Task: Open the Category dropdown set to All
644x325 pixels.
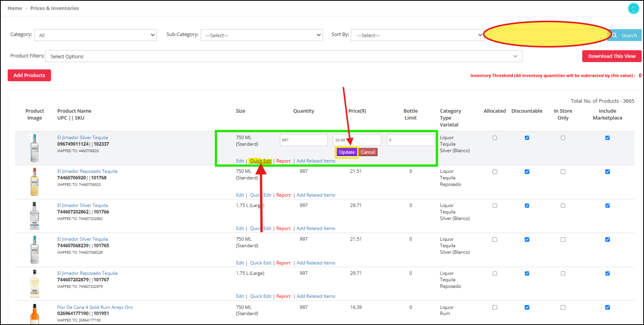Action: (96, 35)
